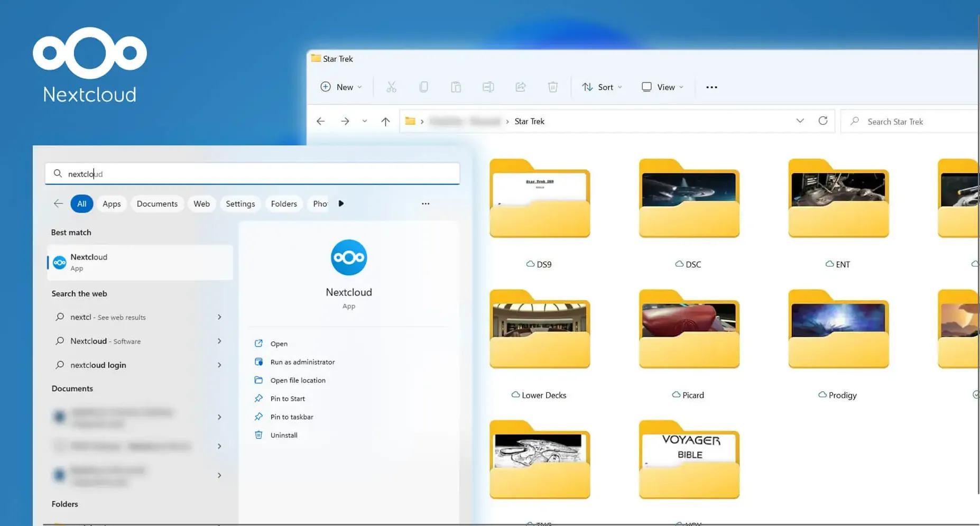Switch to the Apps search filter
The width and height of the screenshot is (980, 526).
112,204
